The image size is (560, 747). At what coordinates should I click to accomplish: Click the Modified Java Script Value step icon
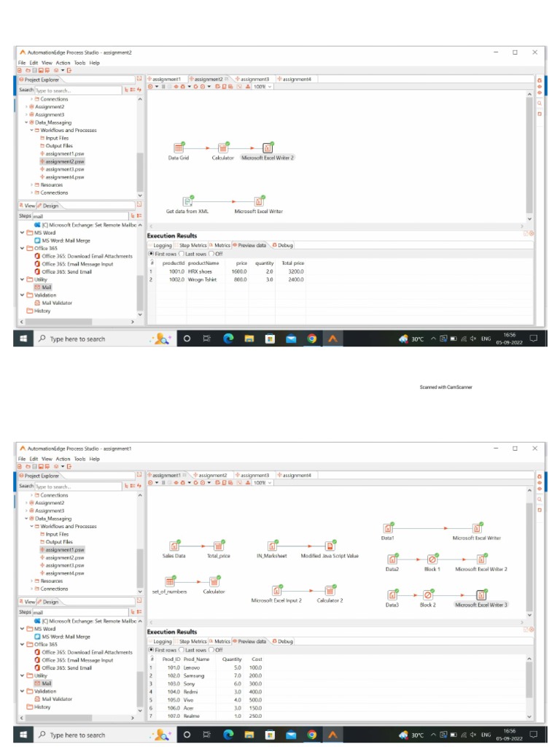pos(330,546)
